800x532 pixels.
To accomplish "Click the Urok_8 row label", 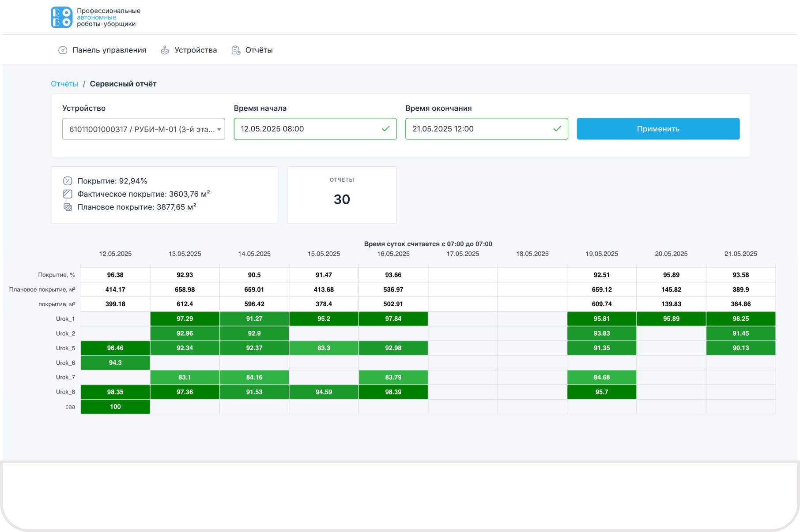I will tap(65, 392).
